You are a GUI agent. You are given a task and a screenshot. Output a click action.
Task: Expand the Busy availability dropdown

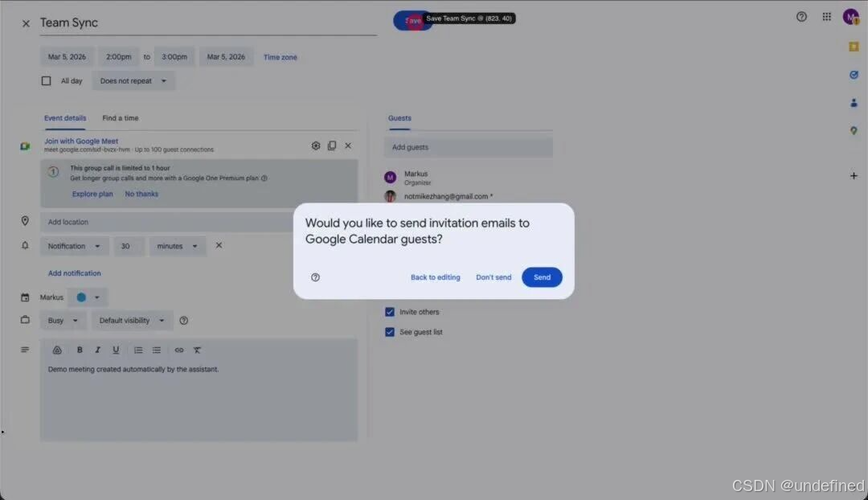pyautogui.click(x=63, y=321)
